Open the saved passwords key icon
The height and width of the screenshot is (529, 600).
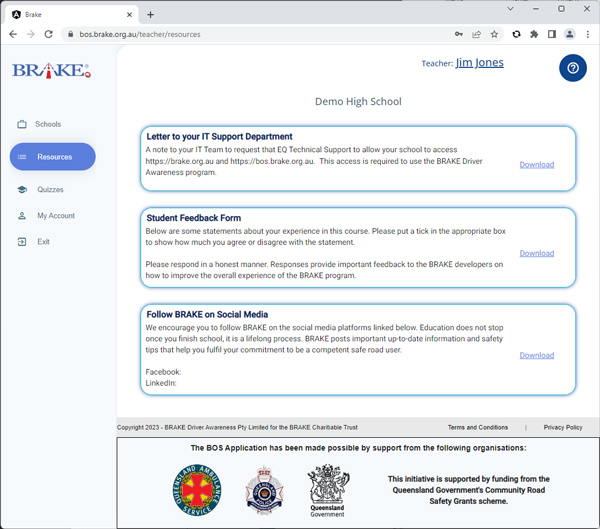(x=459, y=34)
